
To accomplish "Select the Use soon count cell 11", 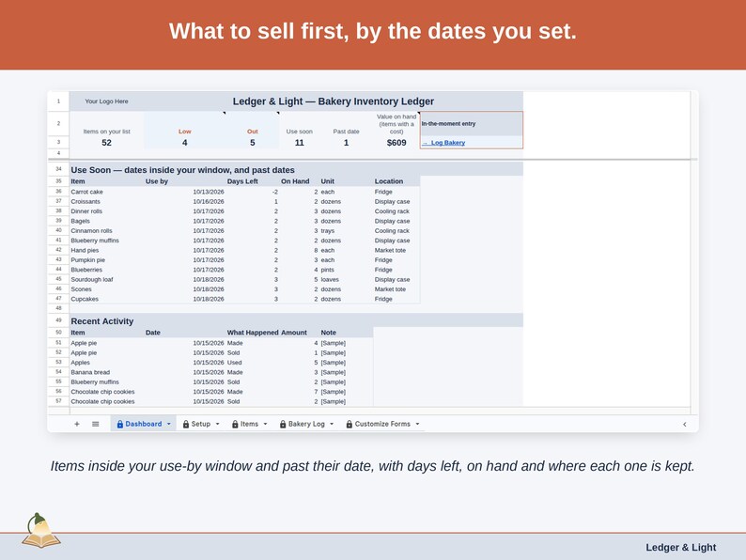I will point(300,143).
